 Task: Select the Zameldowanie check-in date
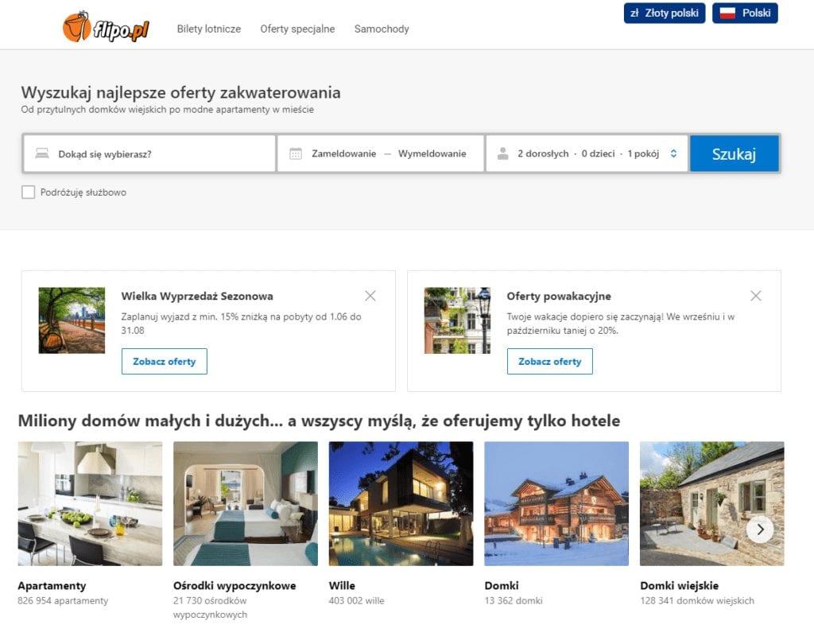tap(343, 153)
